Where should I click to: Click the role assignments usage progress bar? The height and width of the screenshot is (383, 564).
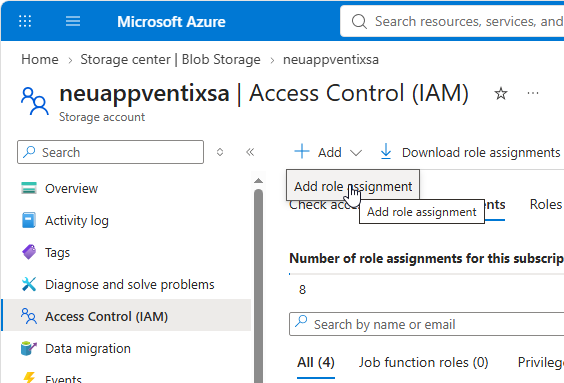click(427, 274)
